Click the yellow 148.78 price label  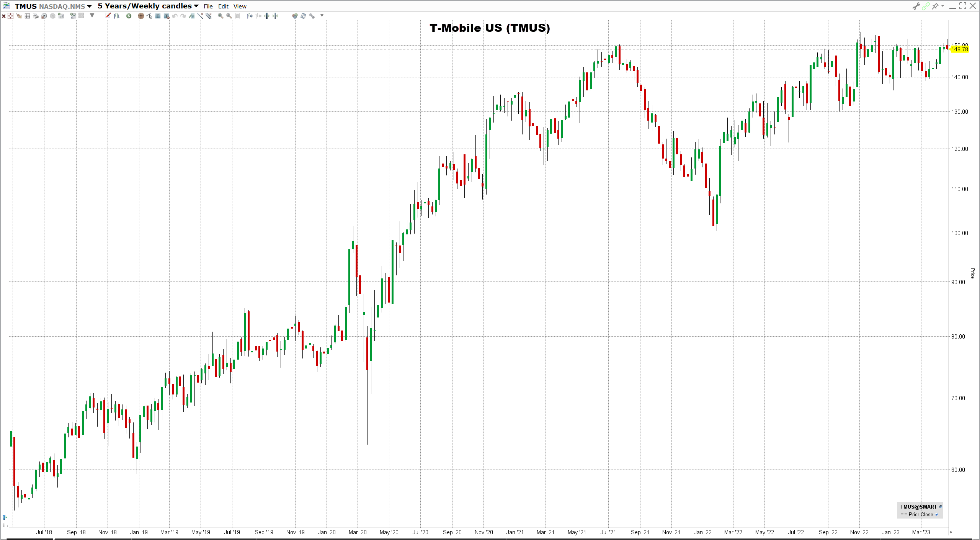[960, 49]
